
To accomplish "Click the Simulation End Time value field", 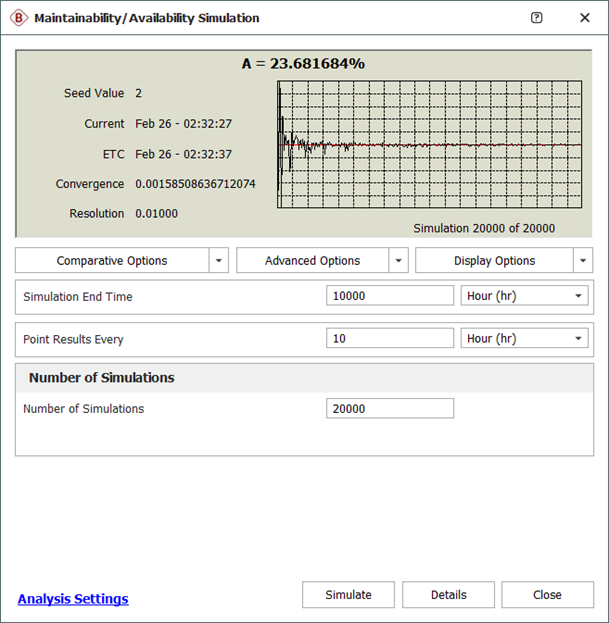I will coord(390,297).
